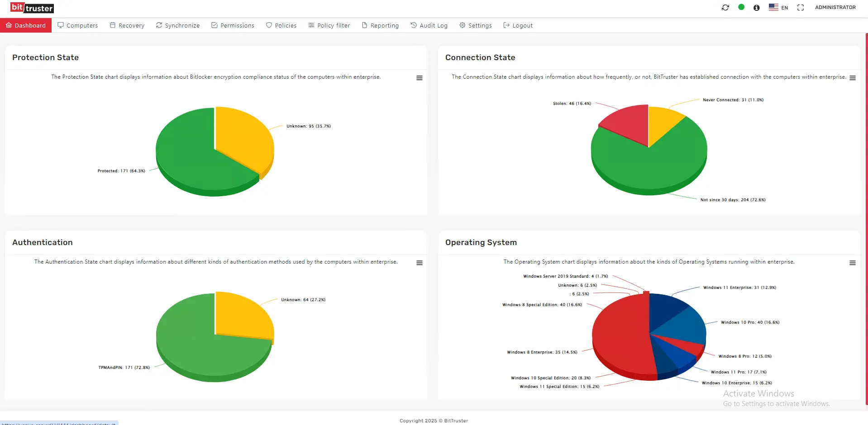Click the green connection status indicator
The height and width of the screenshot is (425, 868).
pos(741,7)
